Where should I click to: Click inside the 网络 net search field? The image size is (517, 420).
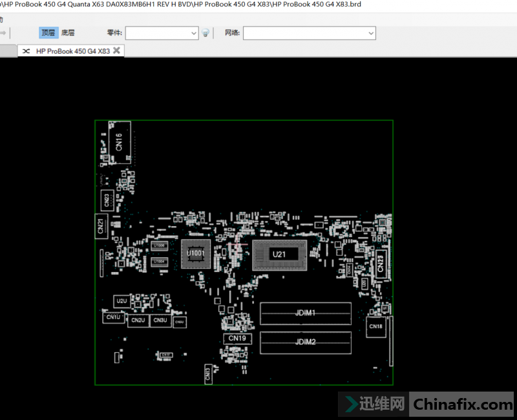304,33
